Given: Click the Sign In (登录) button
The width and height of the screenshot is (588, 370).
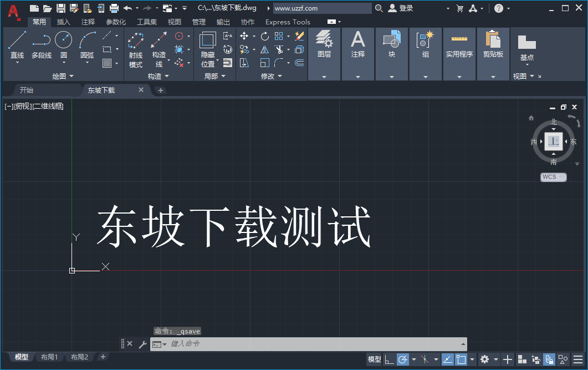Looking at the screenshot, I should point(401,8).
